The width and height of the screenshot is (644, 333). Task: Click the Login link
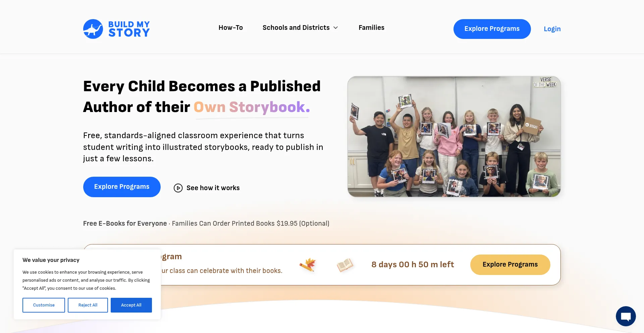[552, 29]
